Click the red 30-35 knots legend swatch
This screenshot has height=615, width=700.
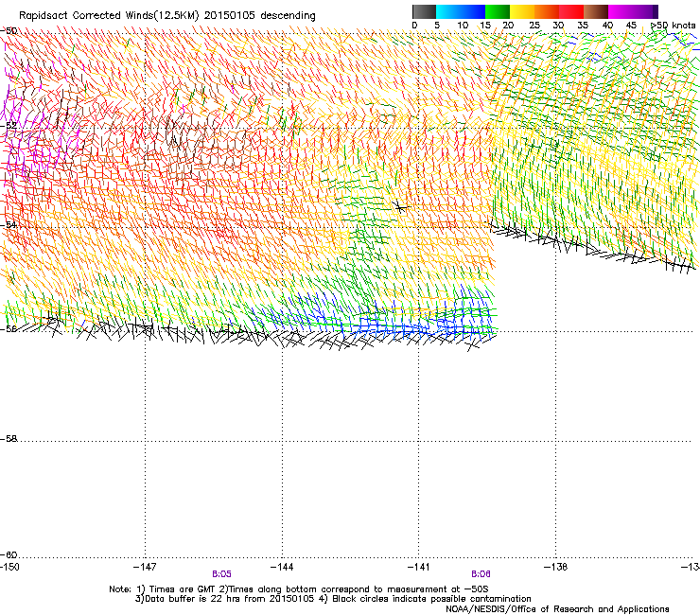click(571, 11)
